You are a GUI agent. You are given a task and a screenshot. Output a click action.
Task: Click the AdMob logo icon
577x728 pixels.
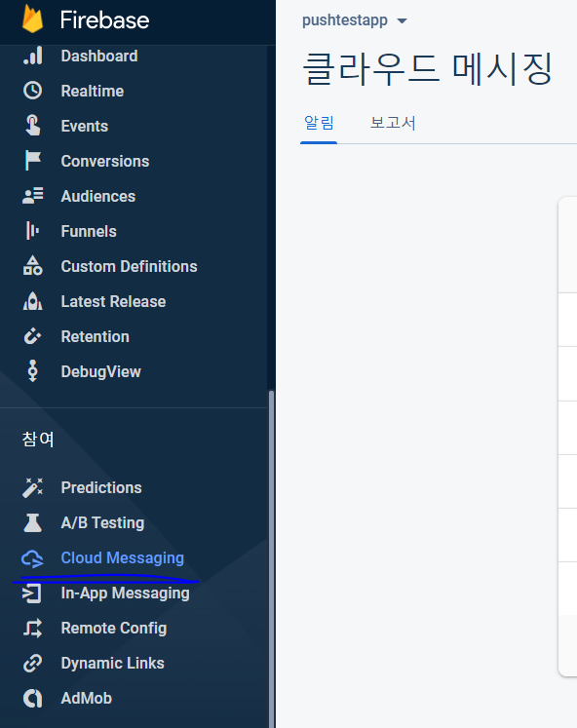[x=32, y=699]
